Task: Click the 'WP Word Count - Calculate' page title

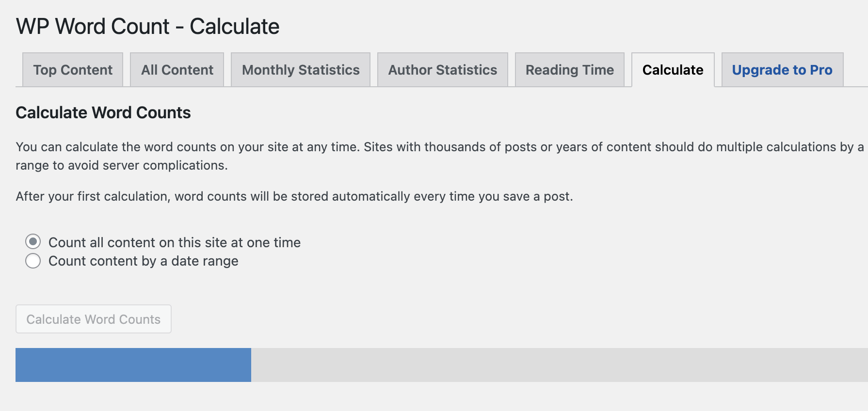Action: pos(147,26)
